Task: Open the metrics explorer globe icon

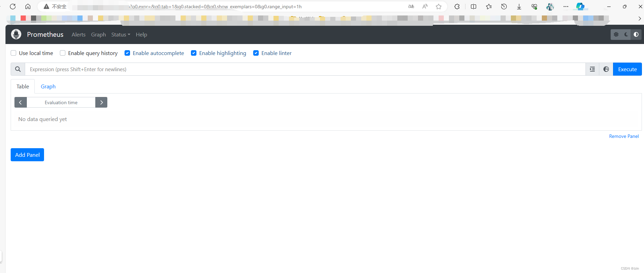Action: (606, 69)
